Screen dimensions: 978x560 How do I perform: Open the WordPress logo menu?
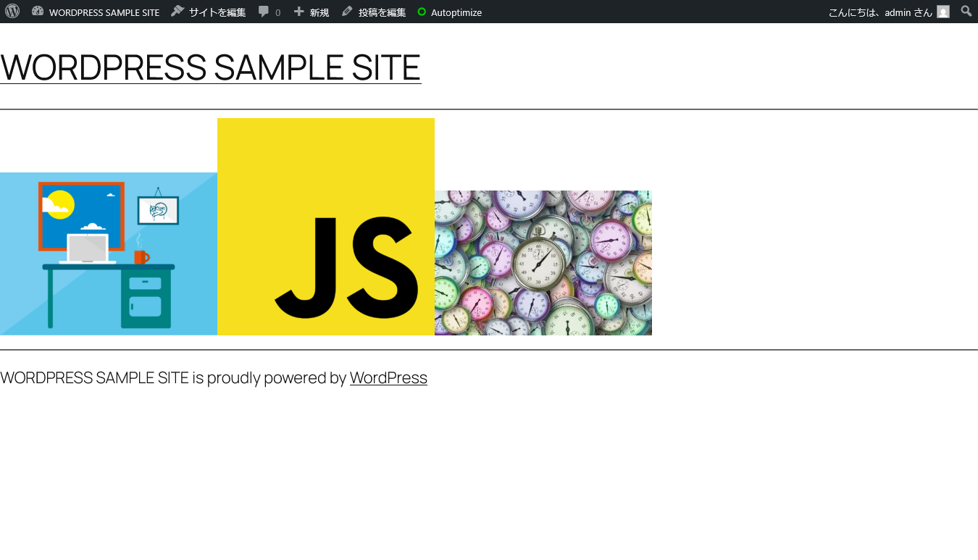[12, 12]
